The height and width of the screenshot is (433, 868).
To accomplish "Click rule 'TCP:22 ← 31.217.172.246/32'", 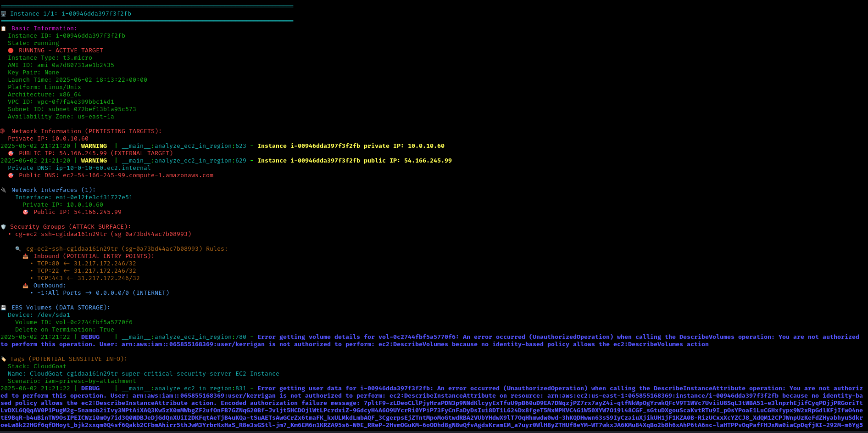I will click(83, 271).
